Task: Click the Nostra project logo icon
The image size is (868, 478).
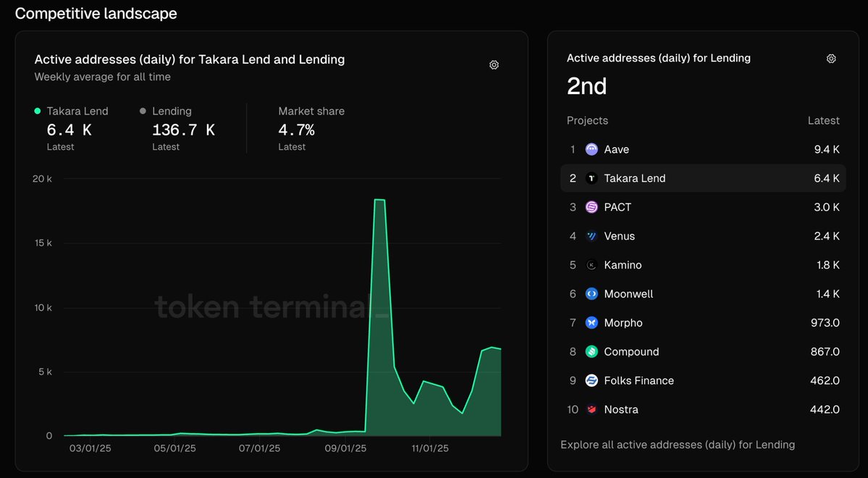Action: (x=591, y=410)
